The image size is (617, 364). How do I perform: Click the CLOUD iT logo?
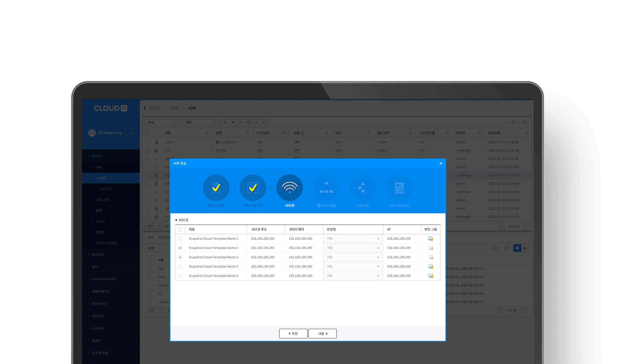[111, 108]
